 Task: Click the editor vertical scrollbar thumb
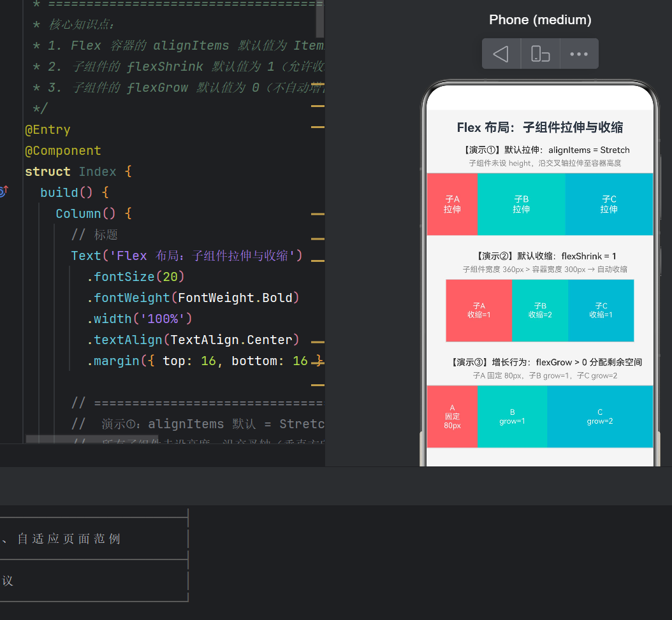(319, 19)
